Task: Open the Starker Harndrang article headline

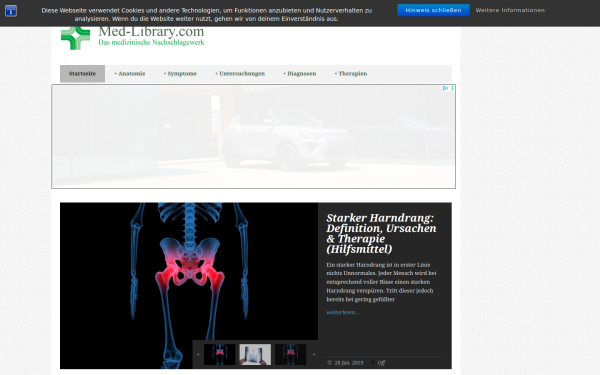Action: (381, 233)
